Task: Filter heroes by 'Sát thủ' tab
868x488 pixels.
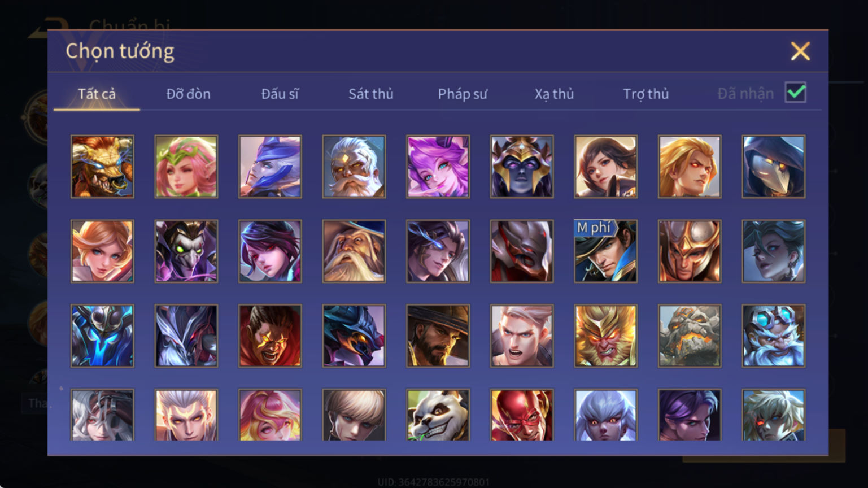Action: click(371, 94)
